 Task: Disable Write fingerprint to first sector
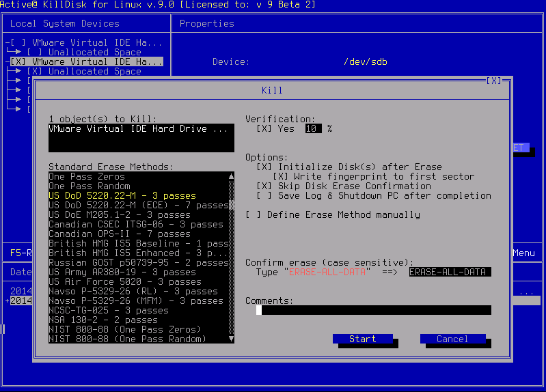coord(280,176)
